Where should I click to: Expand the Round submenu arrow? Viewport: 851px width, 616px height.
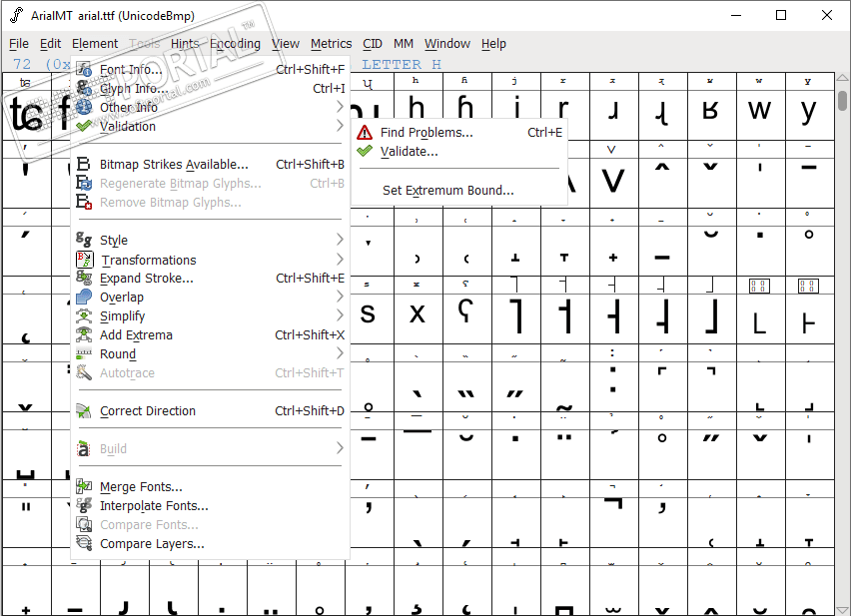point(340,353)
